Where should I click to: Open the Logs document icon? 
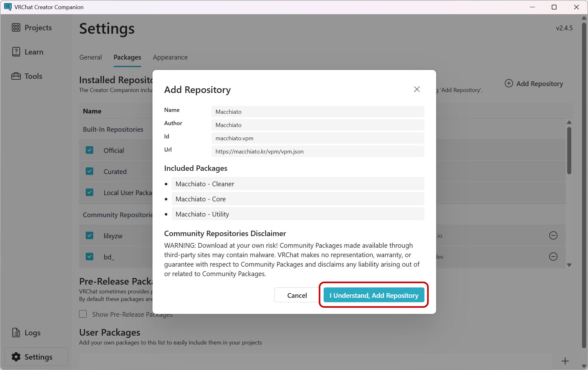pyautogui.click(x=16, y=332)
